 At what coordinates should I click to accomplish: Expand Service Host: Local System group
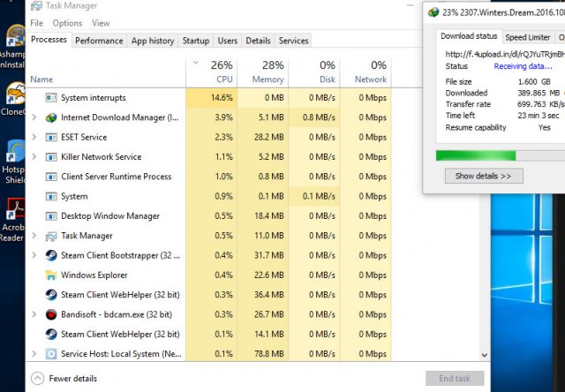(34, 354)
